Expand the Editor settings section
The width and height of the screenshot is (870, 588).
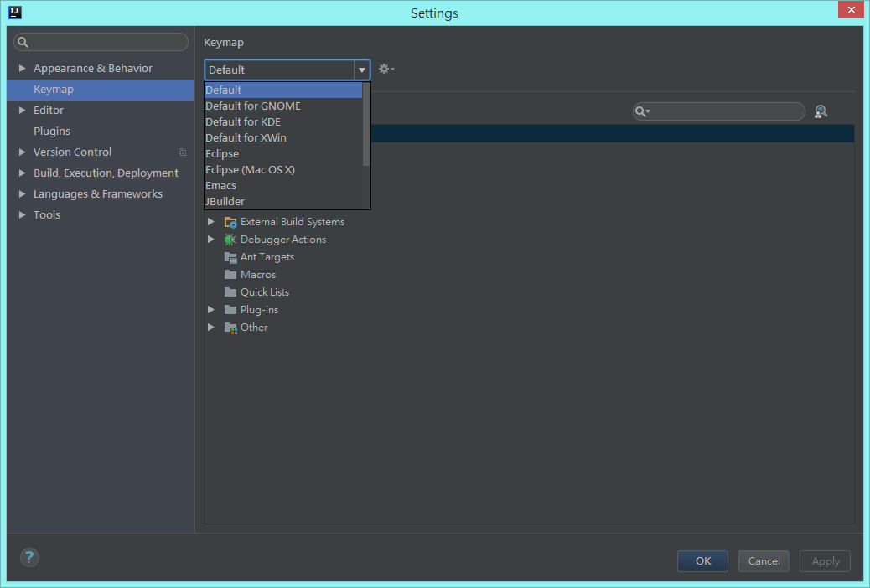coord(22,110)
